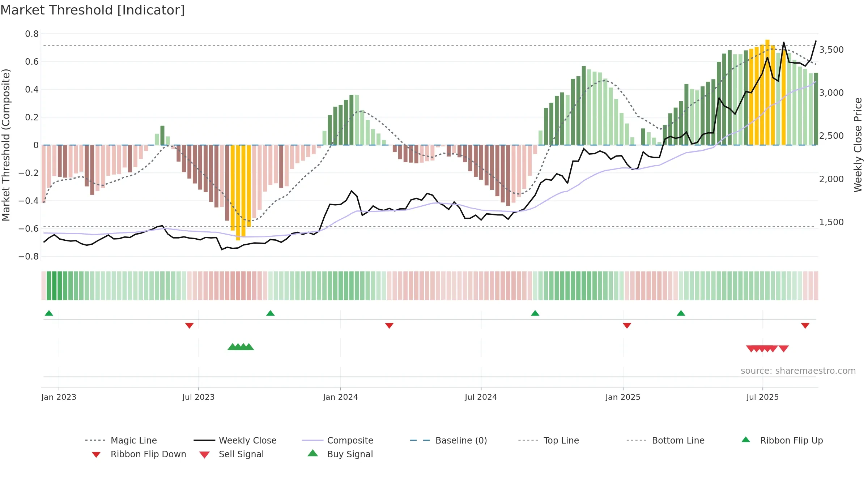
Task: Click the Weekly Close line's final point at the right edge
Action: tap(816, 41)
